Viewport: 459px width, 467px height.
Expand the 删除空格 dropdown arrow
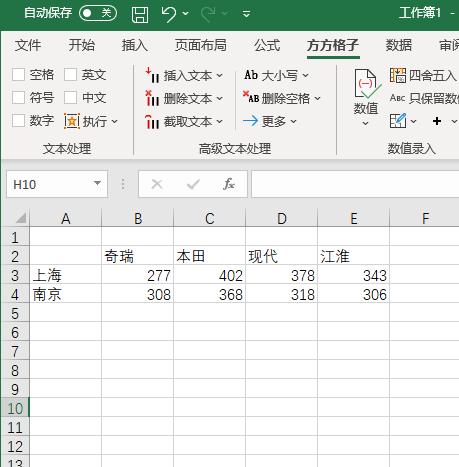317,98
